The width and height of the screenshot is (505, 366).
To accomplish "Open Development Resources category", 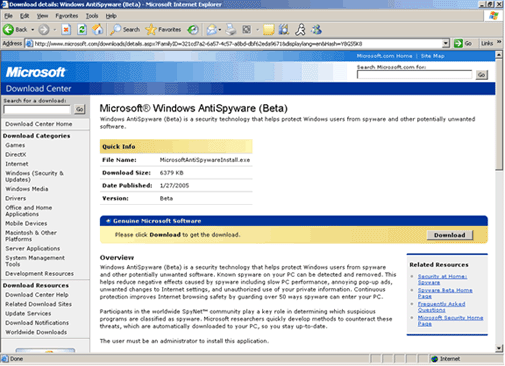I will [x=39, y=274].
